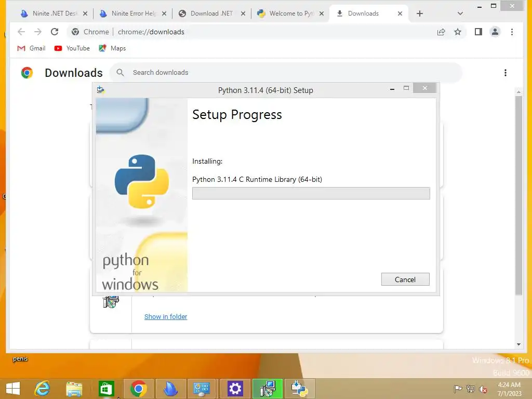Open network tray icon
532x399 pixels.
[x=471, y=389]
